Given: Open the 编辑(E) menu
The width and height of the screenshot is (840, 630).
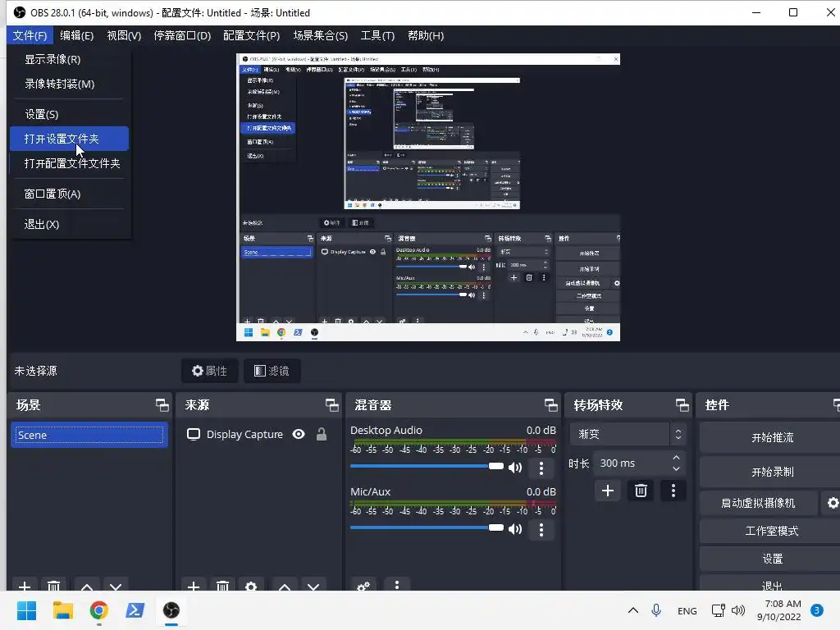Looking at the screenshot, I should tap(76, 35).
